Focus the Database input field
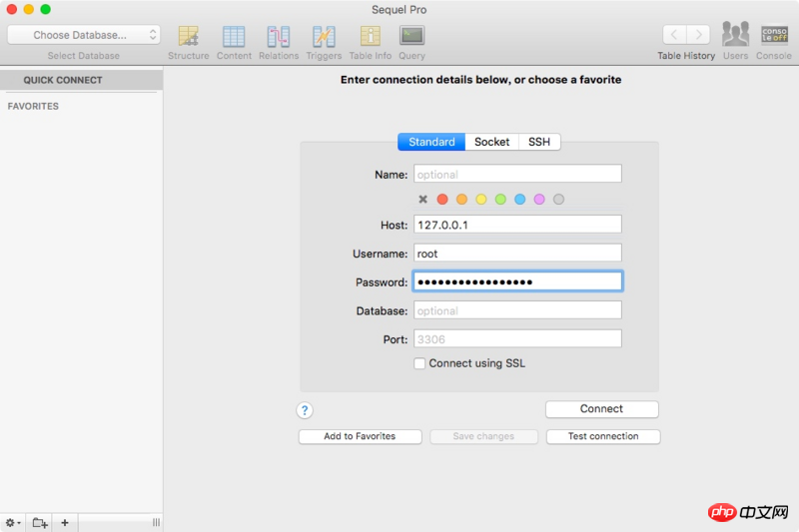This screenshot has height=532, width=799. 517,310
